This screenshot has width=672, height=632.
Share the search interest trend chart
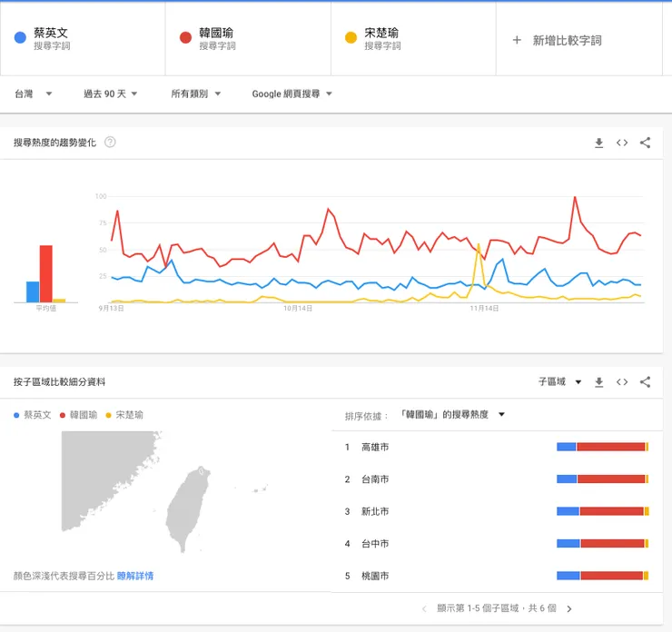coord(645,143)
